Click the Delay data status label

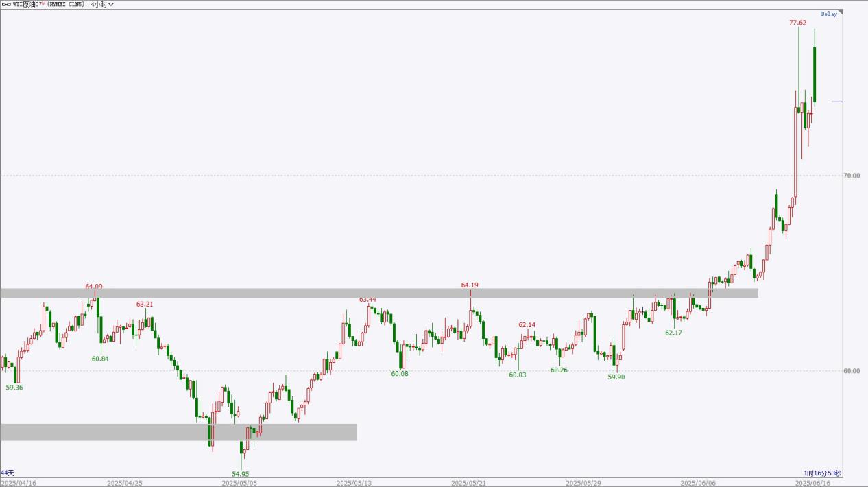[x=829, y=14]
